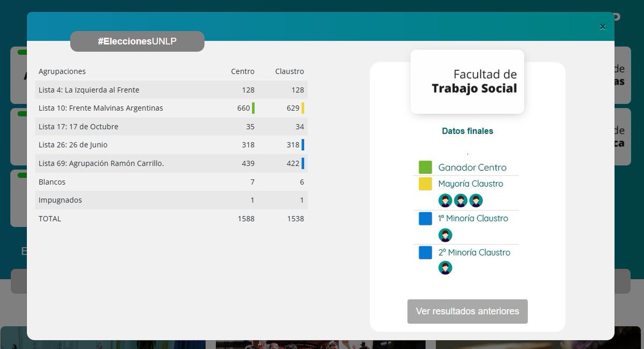Select Lista 4: La Izquierda al Frente
The image size is (644, 349).
click(x=89, y=90)
